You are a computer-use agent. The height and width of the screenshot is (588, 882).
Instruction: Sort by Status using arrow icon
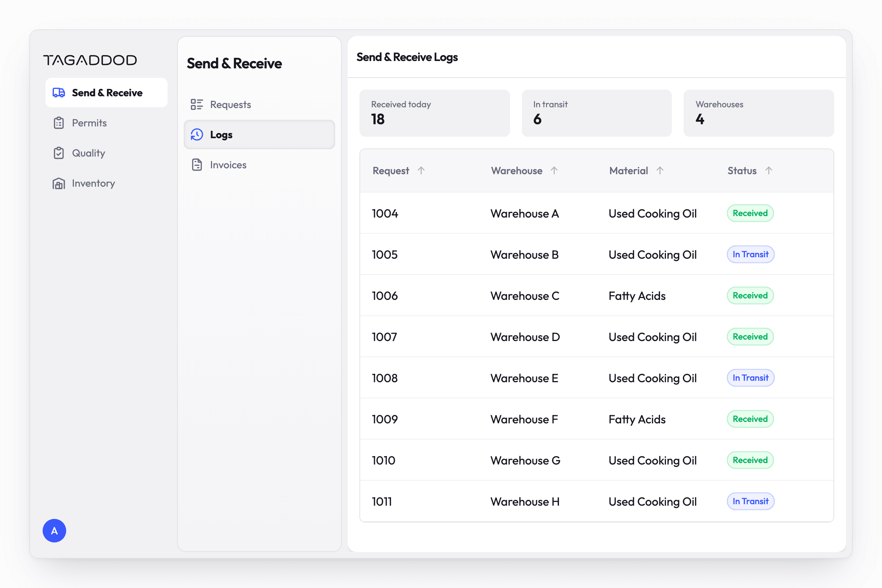[769, 171]
